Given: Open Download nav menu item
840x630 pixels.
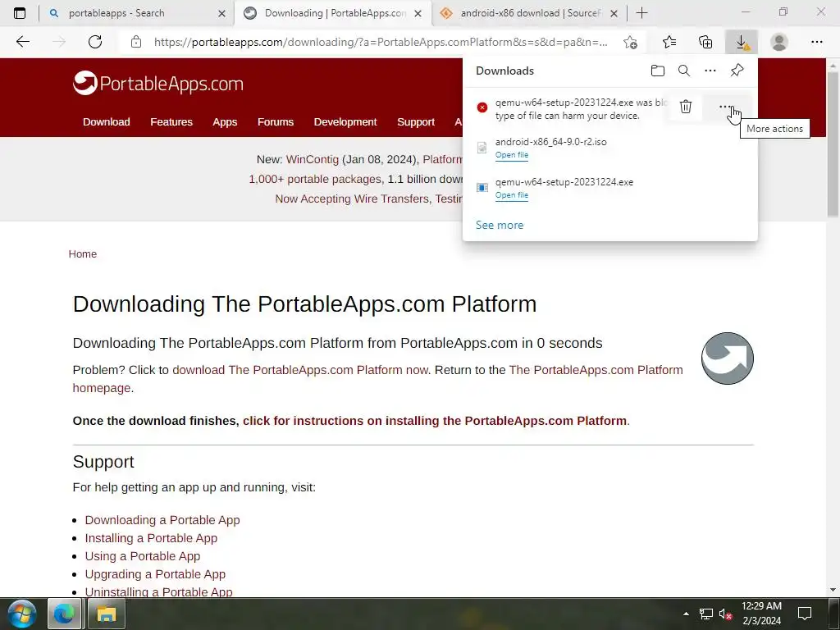Looking at the screenshot, I should click(106, 122).
